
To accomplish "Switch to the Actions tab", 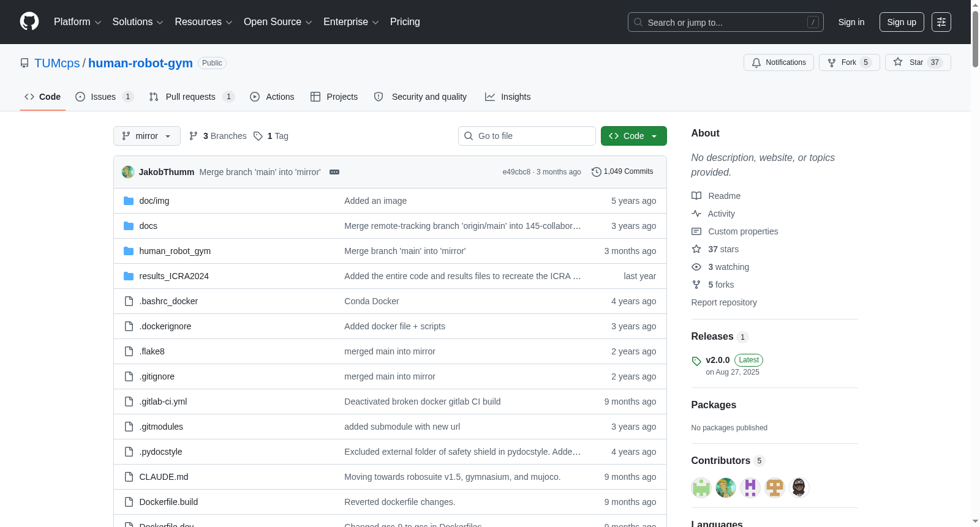I will [x=272, y=97].
